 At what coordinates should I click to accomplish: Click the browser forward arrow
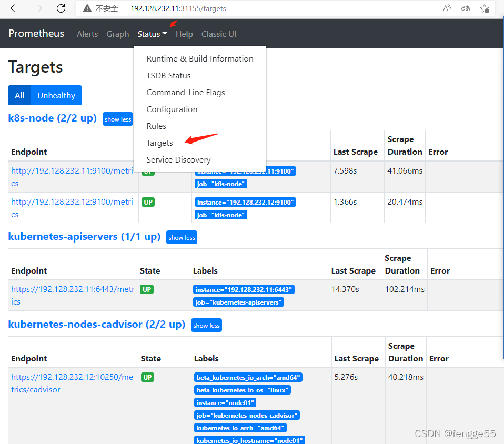click(x=38, y=8)
